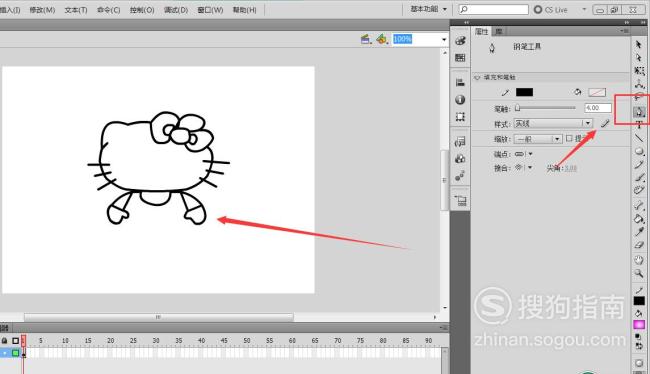Switch to the 库 library tab
The width and height of the screenshot is (650, 374).
499,32
